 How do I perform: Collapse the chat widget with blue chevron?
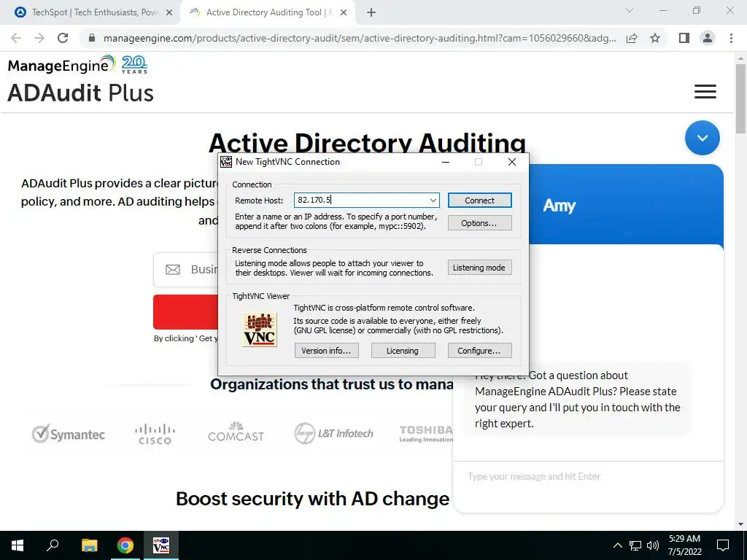703,138
